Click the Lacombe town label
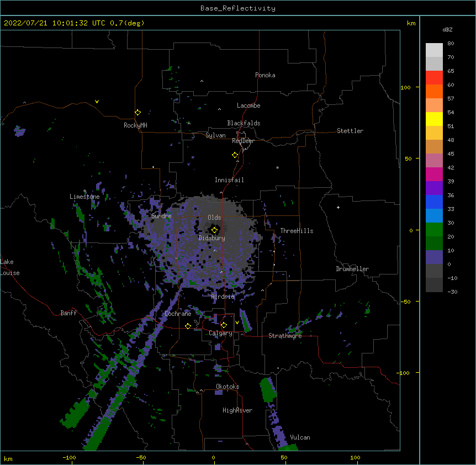This screenshot has height=465, width=476. [248, 105]
